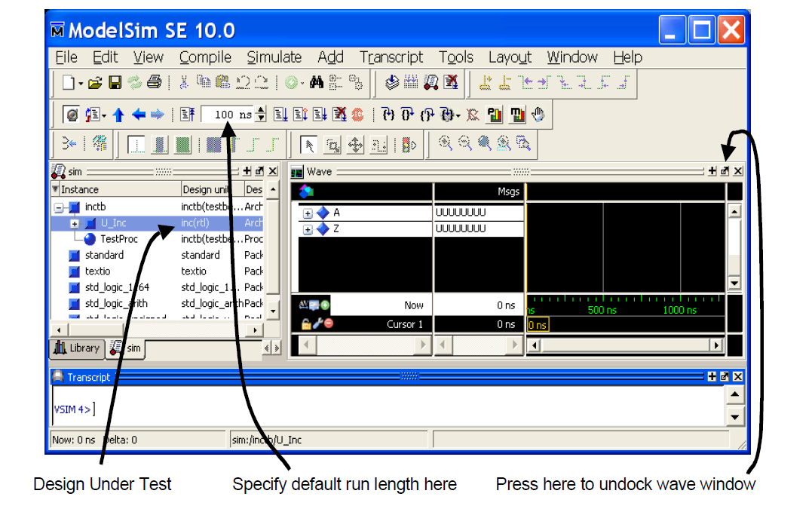The width and height of the screenshot is (812, 509).
Task: Click the Instance column header
Action: pyautogui.click(x=117, y=189)
